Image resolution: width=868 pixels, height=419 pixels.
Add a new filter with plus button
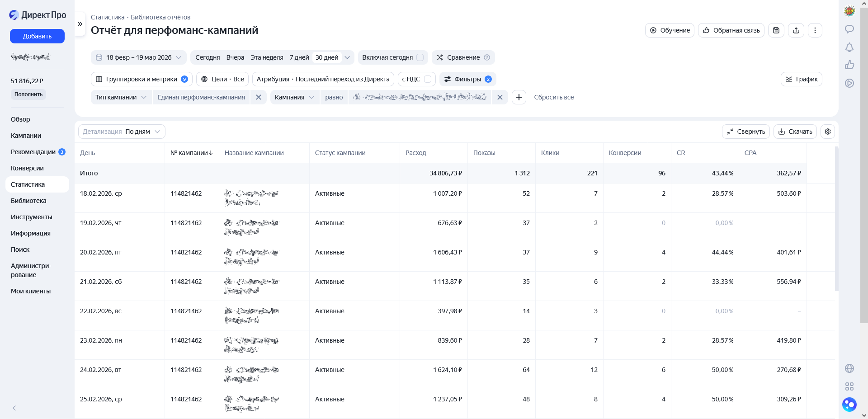click(x=519, y=97)
